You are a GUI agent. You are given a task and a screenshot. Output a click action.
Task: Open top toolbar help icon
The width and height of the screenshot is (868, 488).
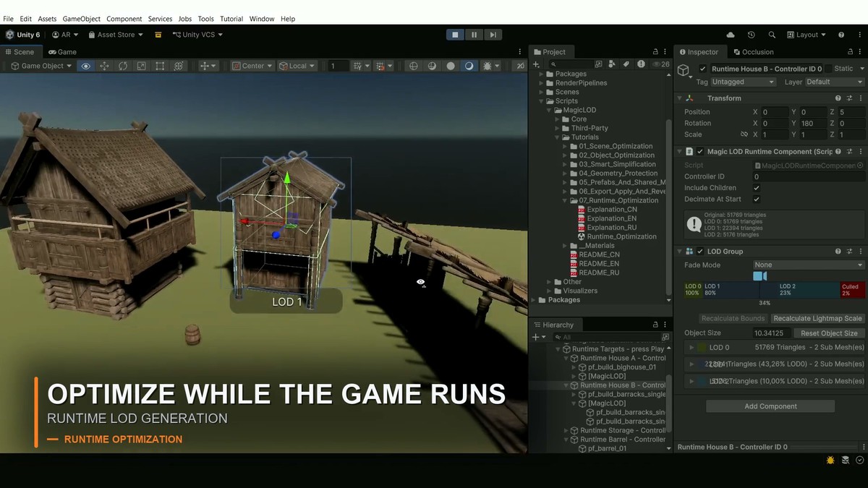[841, 35]
